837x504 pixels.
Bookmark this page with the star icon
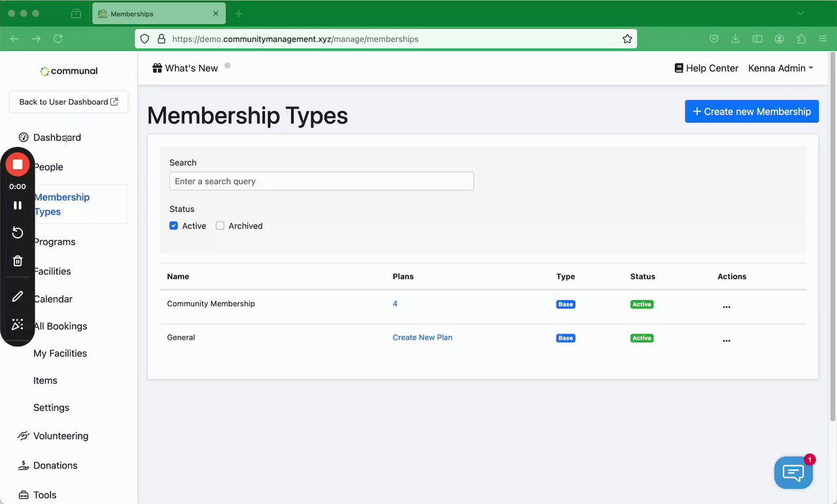[x=627, y=39]
